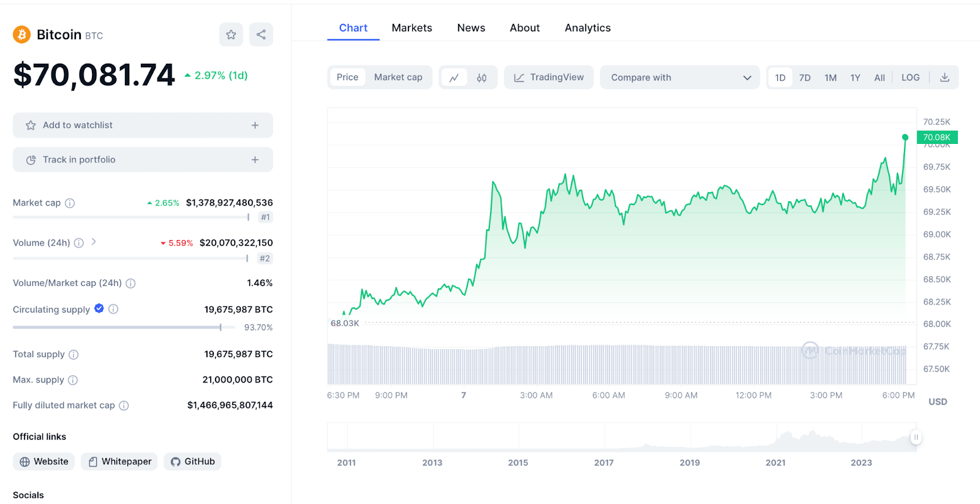Image resolution: width=980 pixels, height=504 pixels.
Task: Switch to the About tab
Action: click(525, 28)
